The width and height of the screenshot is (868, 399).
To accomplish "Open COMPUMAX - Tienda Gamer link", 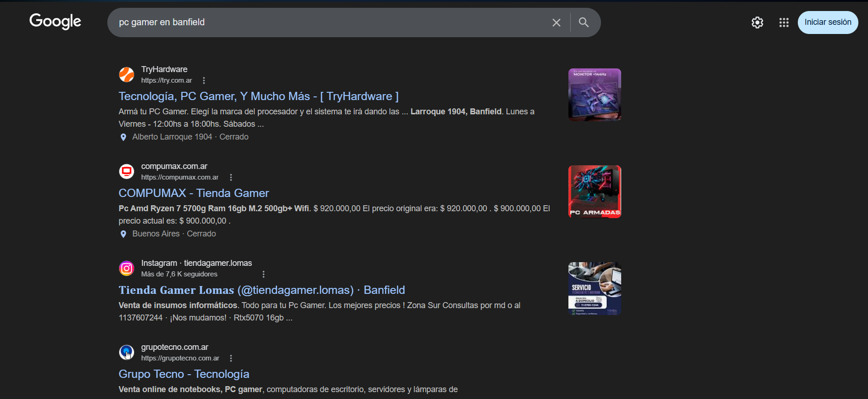I will [x=194, y=193].
